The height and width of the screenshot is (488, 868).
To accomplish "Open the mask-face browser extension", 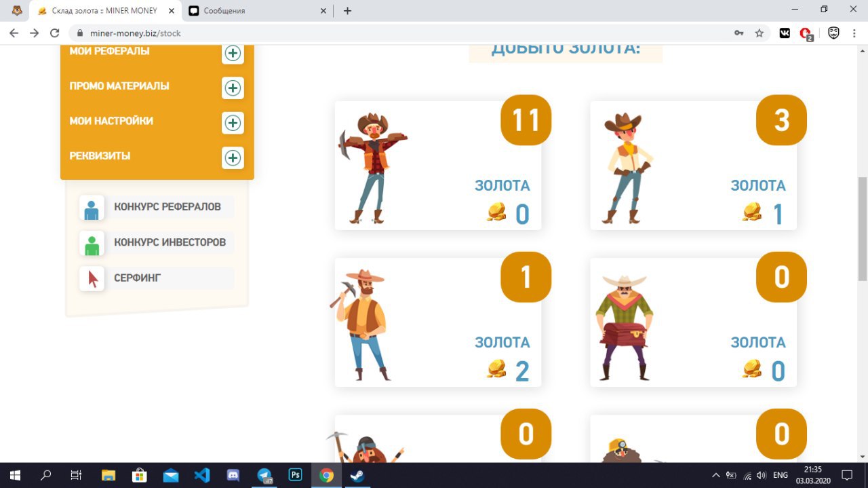I will point(833,33).
